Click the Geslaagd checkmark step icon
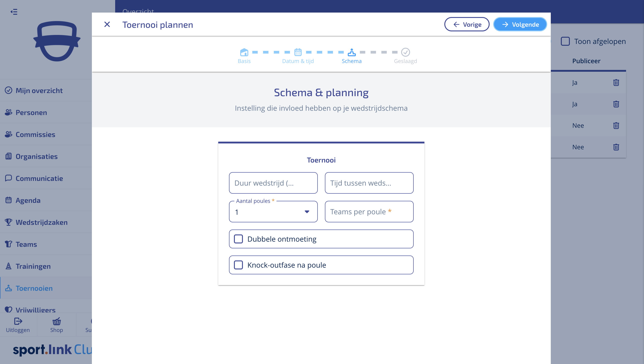 405,52
